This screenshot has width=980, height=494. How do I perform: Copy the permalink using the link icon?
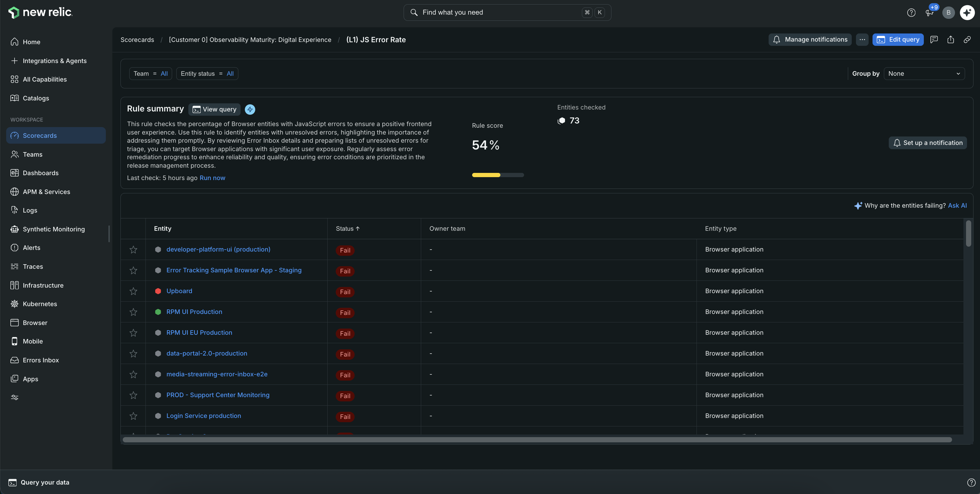click(x=967, y=40)
